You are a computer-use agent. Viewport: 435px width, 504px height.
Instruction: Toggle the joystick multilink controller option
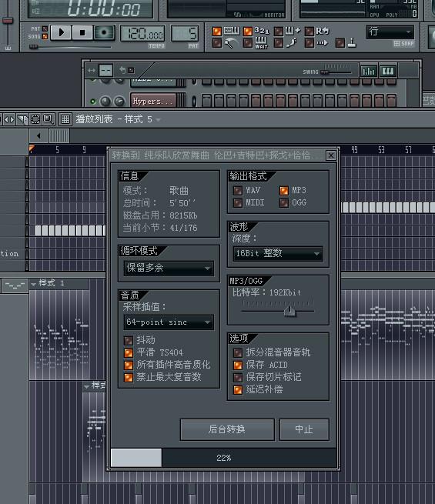[x=340, y=43]
